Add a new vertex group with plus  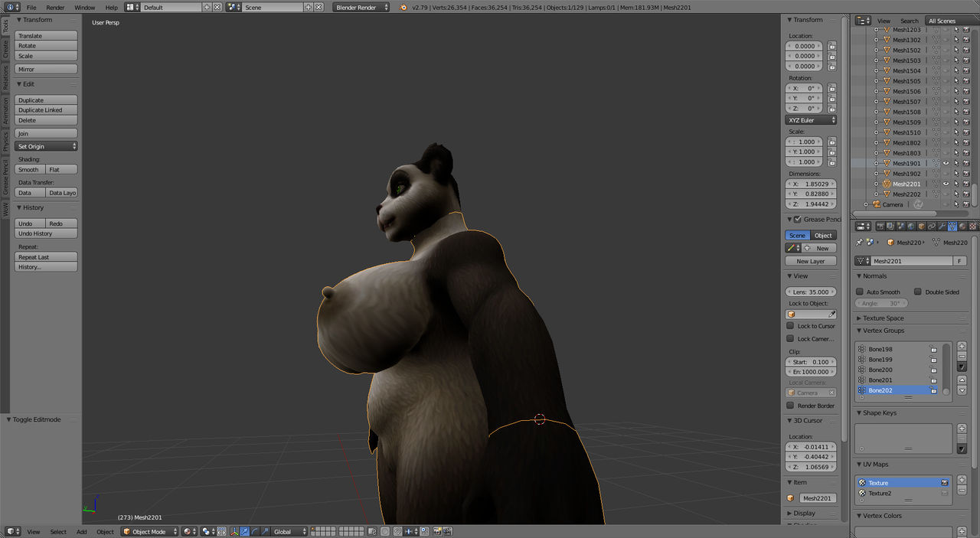[962, 346]
